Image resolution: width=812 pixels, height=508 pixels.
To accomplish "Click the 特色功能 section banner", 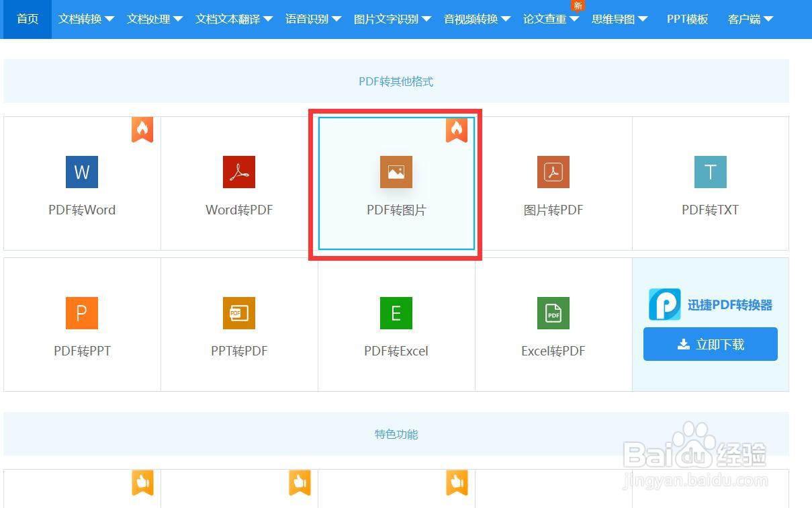I will tap(396, 434).
